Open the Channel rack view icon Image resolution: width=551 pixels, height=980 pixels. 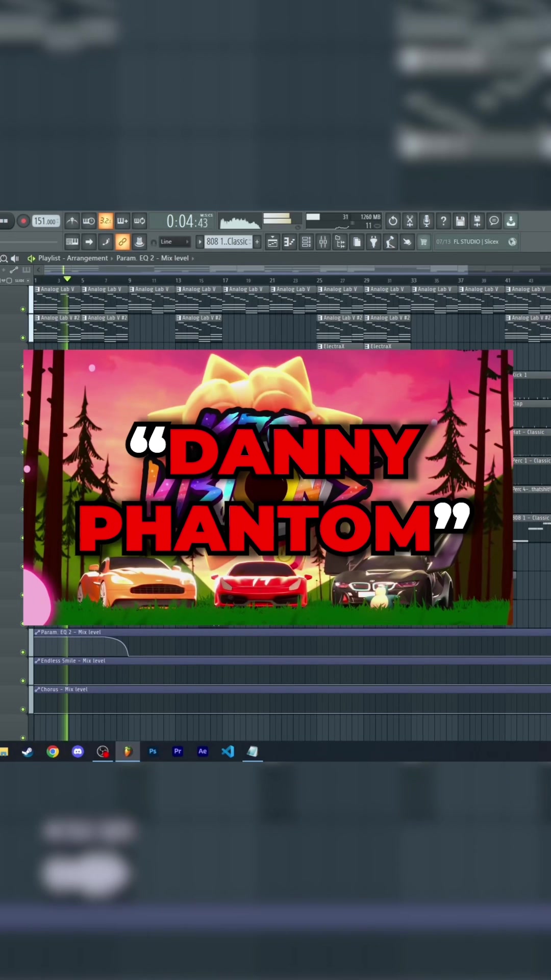[x=306, y=242]
